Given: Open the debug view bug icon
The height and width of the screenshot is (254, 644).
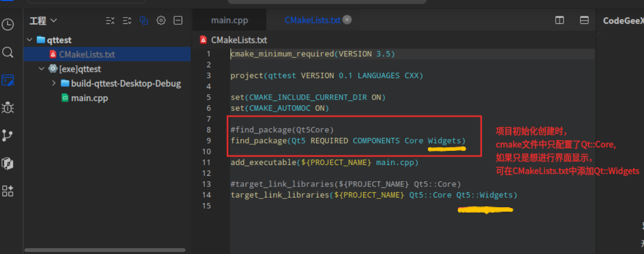Looking at the screenshot, I should coord(8,108).
